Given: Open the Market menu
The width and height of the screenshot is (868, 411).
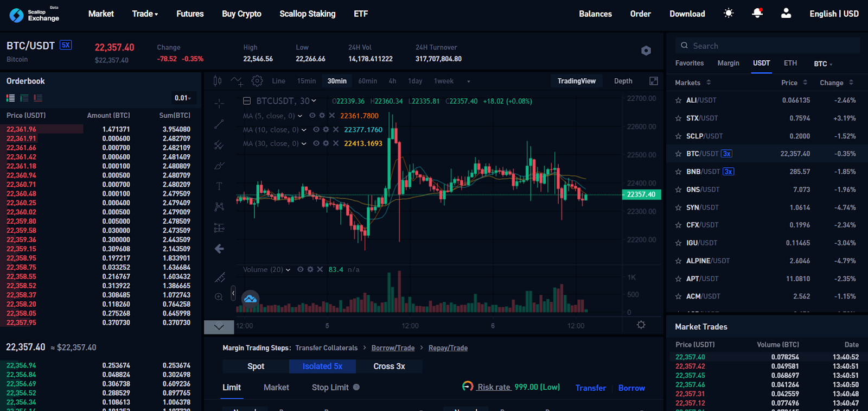Looking at the screenshot, I should (x=101, y=14).
